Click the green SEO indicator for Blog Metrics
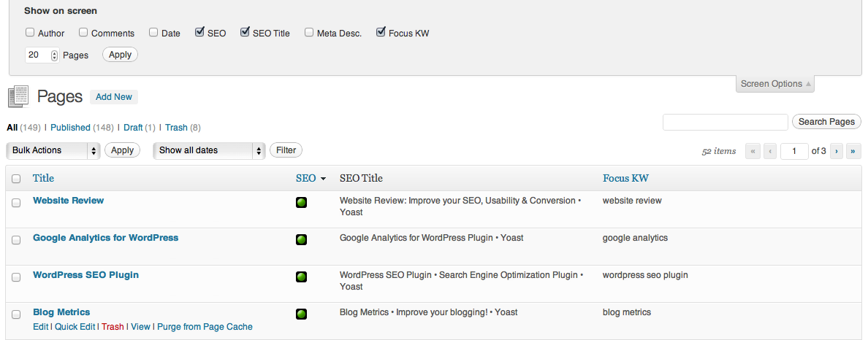 (301, 314)
